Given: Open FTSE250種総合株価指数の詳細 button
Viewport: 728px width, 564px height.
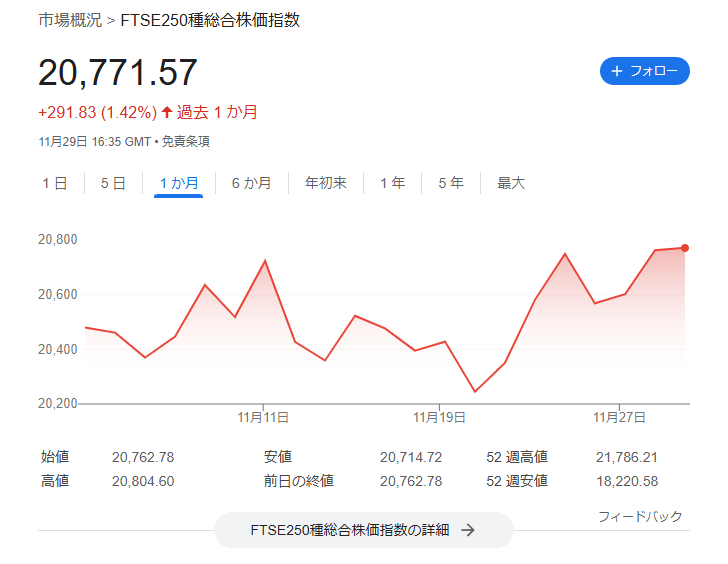Looking at the screenshot, I should (364, 530).
